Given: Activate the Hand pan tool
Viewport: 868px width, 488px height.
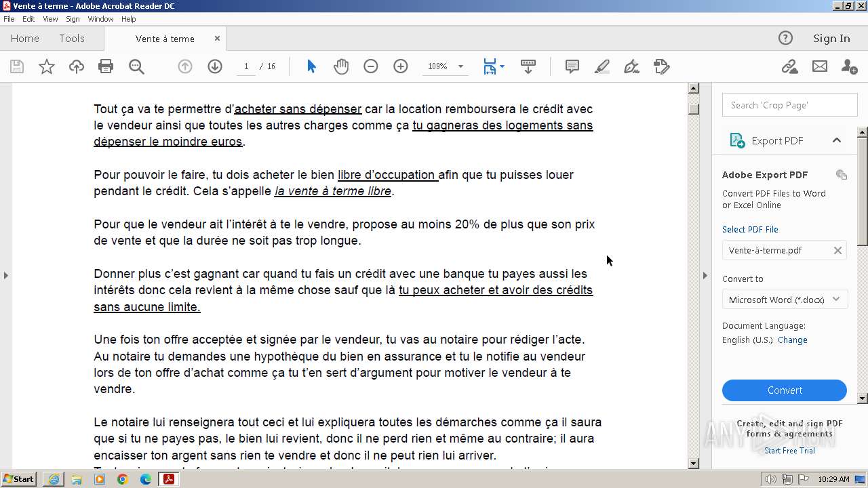Looking at the screenshot, I should 341,66.
